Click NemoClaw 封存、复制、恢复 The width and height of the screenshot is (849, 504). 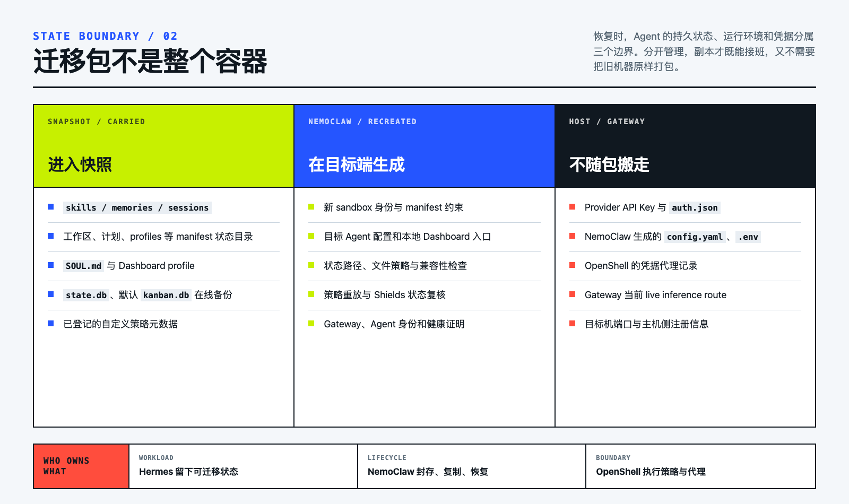(428, 472)
